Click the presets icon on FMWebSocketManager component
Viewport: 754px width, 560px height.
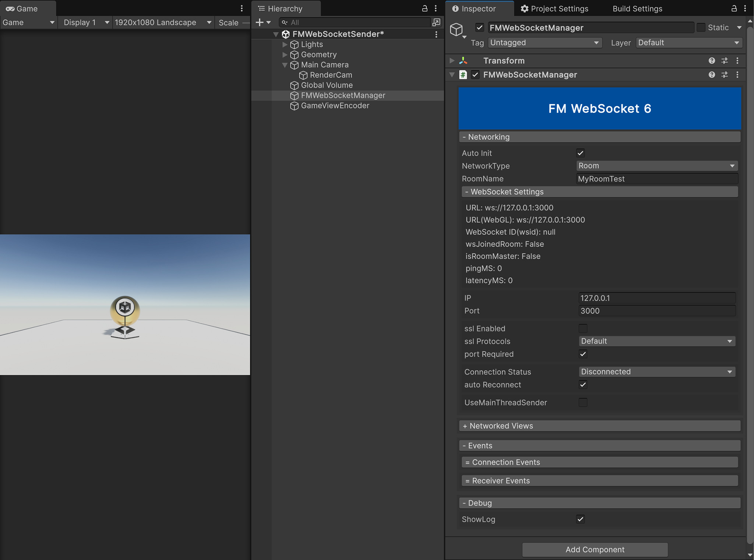point(725,75)
